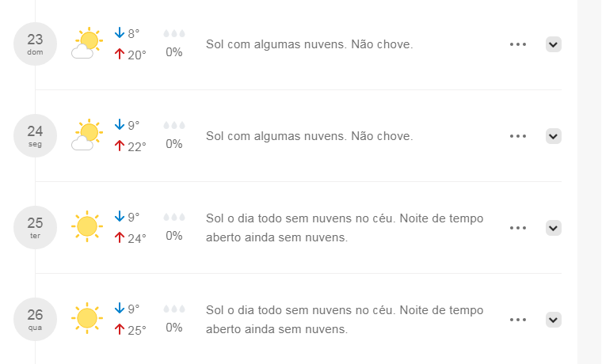Click the partly cloudy sun icon for day 23
The height and width of the screenshot is (364, 602).
[87, 43]
